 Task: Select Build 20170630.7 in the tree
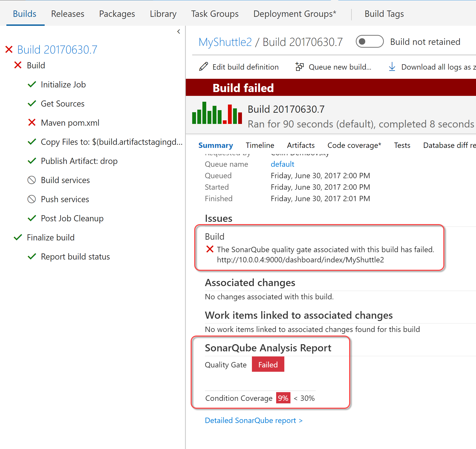pos(57,50)
